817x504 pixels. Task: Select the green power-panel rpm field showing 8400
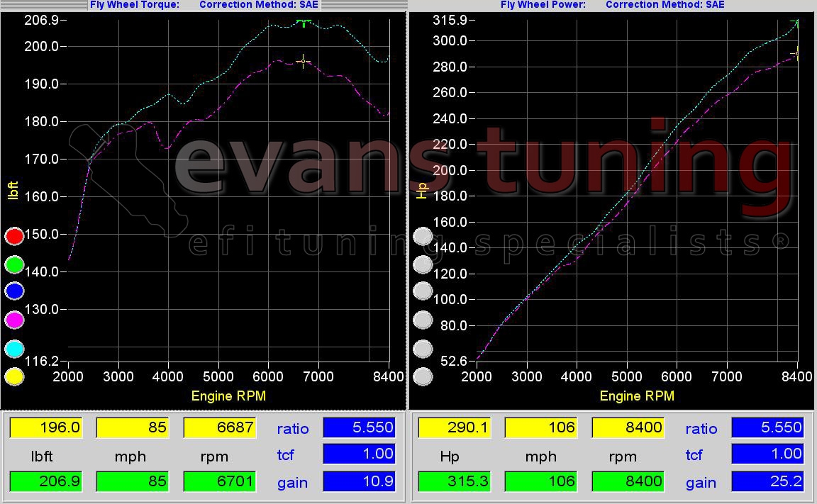point(628,481)
